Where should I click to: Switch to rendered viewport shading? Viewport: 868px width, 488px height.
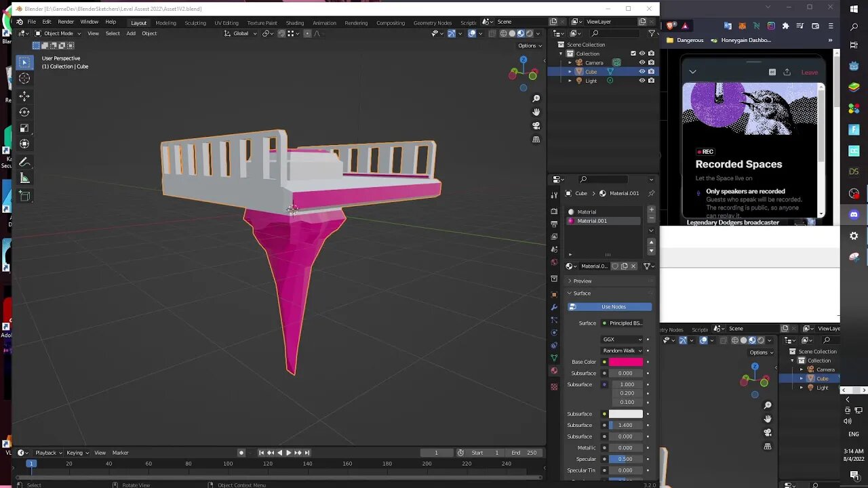[x=530, y=33]
